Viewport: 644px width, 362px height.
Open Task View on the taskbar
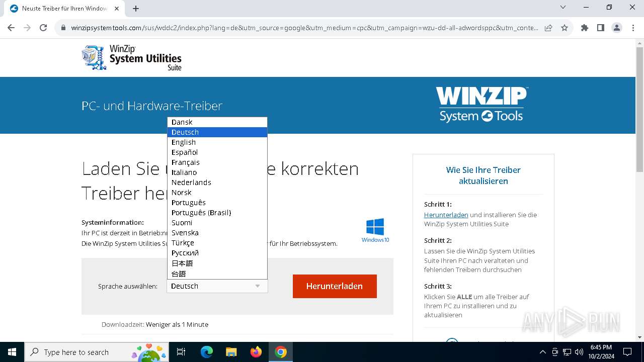[x=181, y=352]
